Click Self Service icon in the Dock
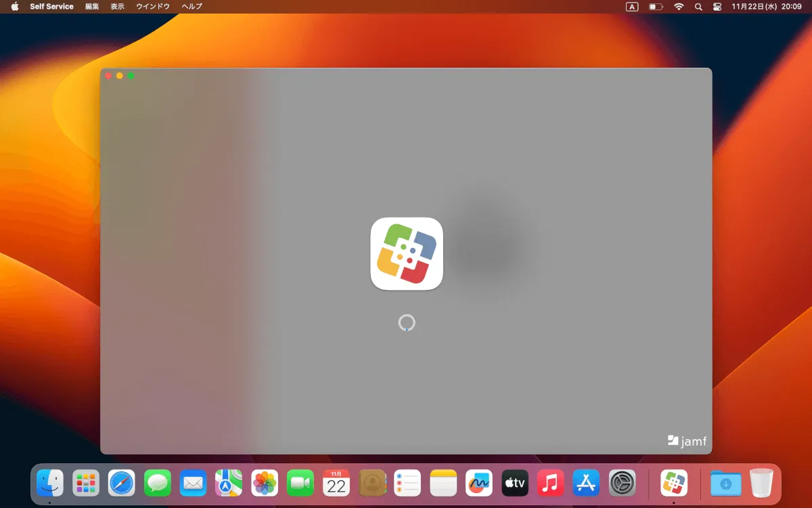This screenshot has height=508, width=812. click(674, 483)
